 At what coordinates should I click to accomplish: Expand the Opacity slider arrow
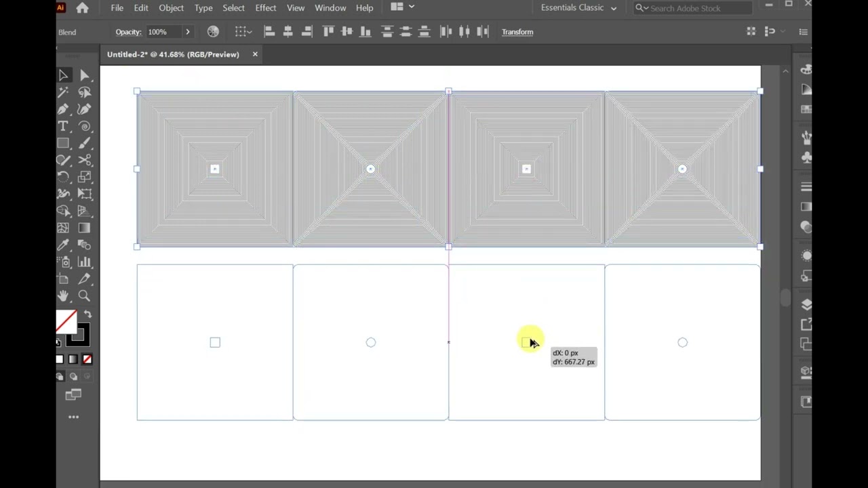click(188, 32)
